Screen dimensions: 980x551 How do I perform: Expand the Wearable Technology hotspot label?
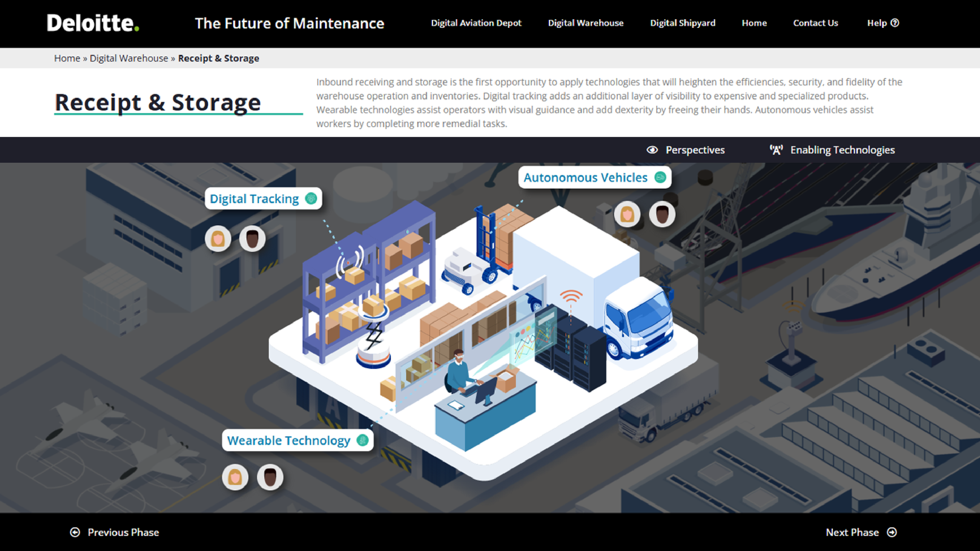(x=297, y=440)
